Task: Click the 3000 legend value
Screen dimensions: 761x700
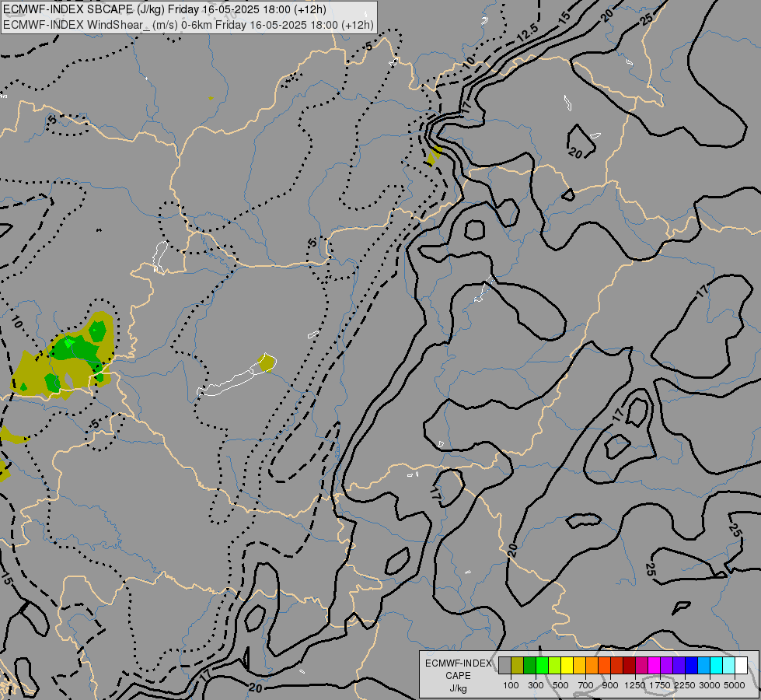Action: [710, 685]
